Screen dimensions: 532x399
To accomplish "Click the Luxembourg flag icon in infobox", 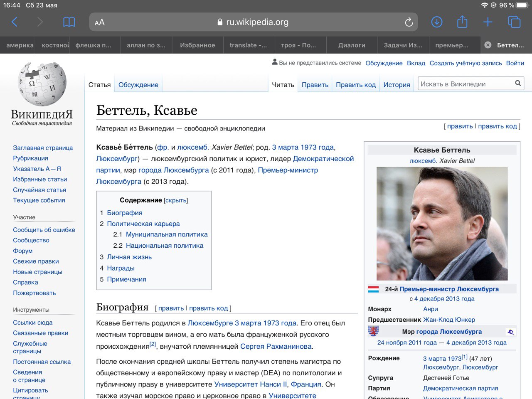I will tap(373, 289).
